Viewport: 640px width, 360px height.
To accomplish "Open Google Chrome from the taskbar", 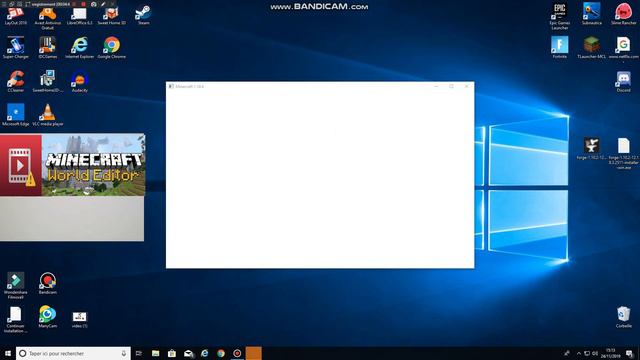I will 221,353.
